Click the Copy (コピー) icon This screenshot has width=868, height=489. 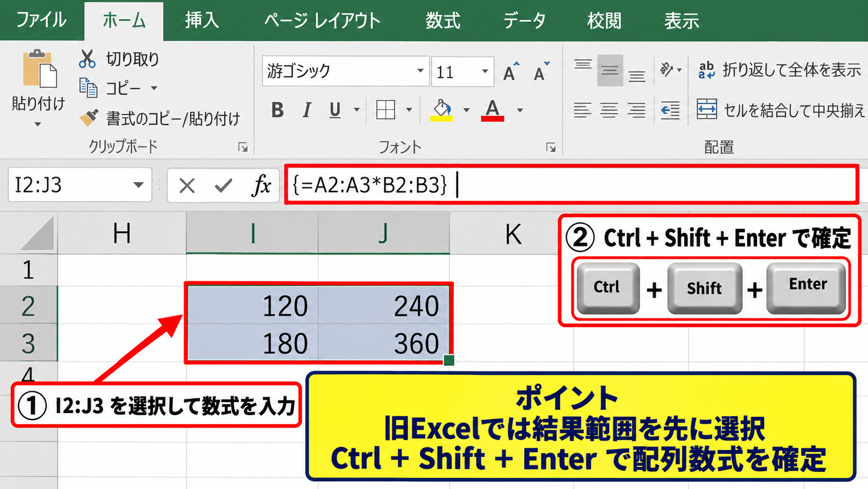pos(88,88)
